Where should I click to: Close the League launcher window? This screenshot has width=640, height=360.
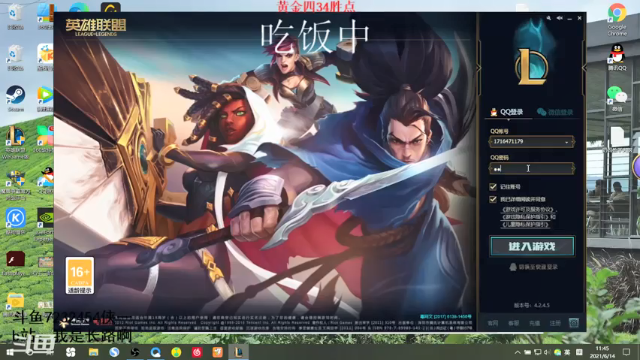tap(580, 18)
